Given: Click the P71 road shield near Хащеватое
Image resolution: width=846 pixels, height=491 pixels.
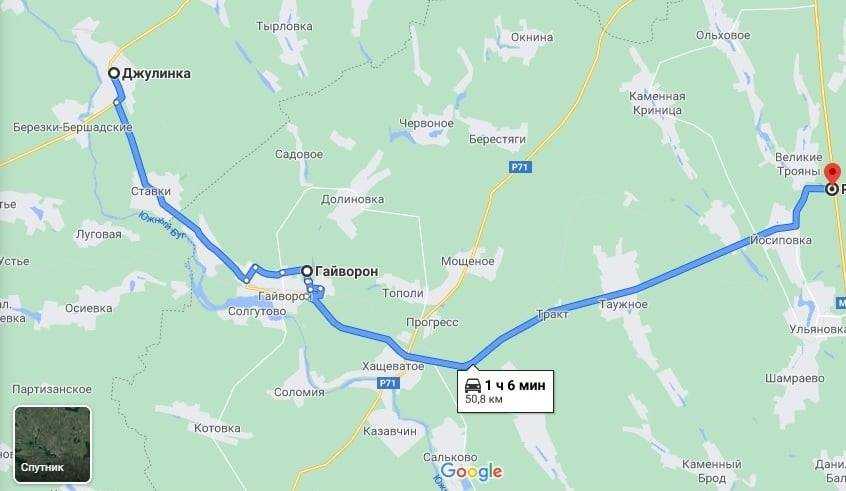Looking at the screenshot, I should tap(388, 383).
